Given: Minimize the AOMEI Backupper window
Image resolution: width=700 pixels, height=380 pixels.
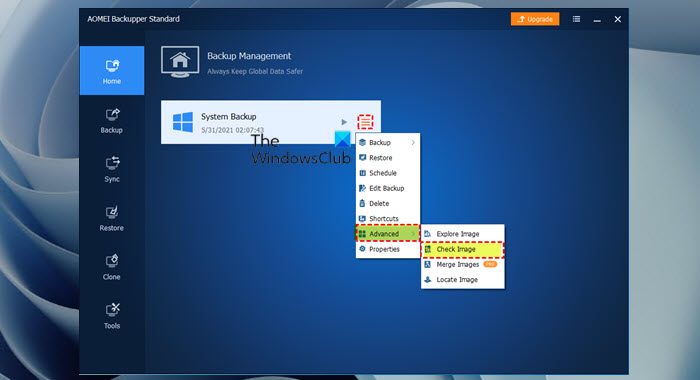Looking at the screenshot, I should click(597, 19).
